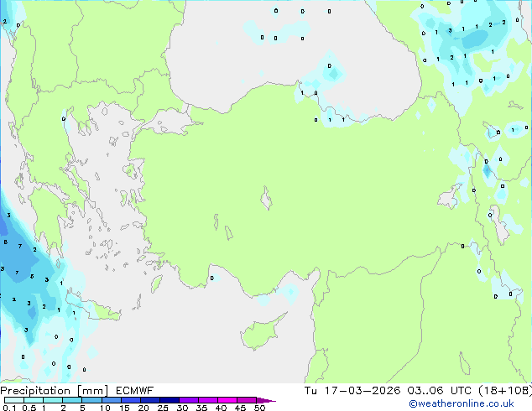Pick the 45–50 mm legend swatch
This screenshot has height=411, width=532.
(247, 400)
